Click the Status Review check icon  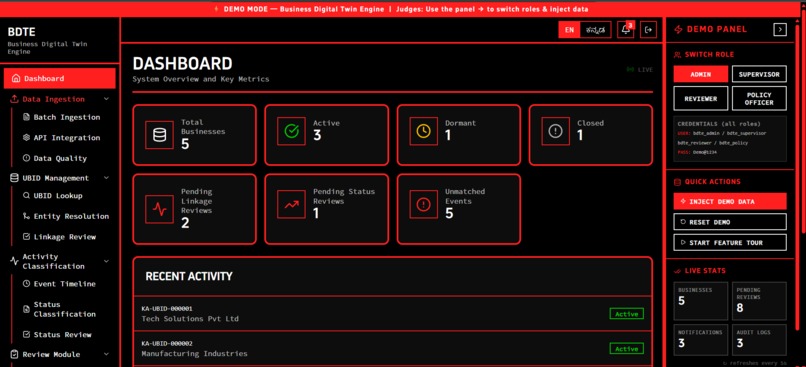pos(27,335)
